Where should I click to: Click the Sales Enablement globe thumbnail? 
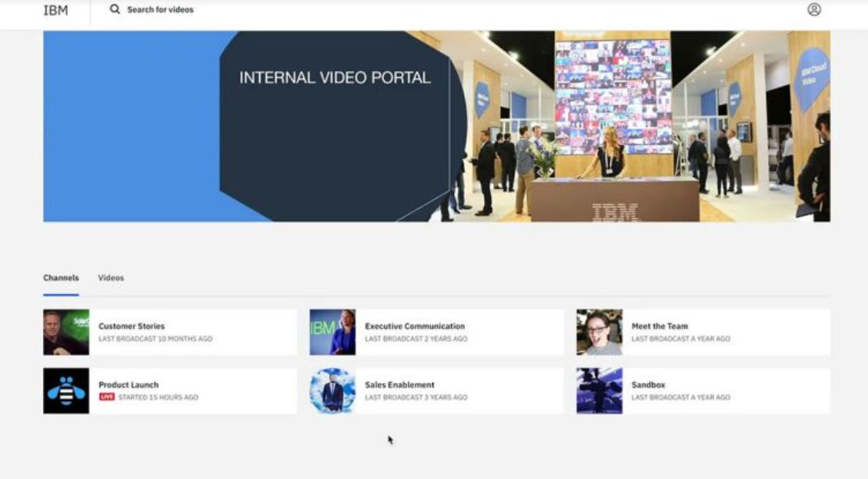[x=333, y=391]
